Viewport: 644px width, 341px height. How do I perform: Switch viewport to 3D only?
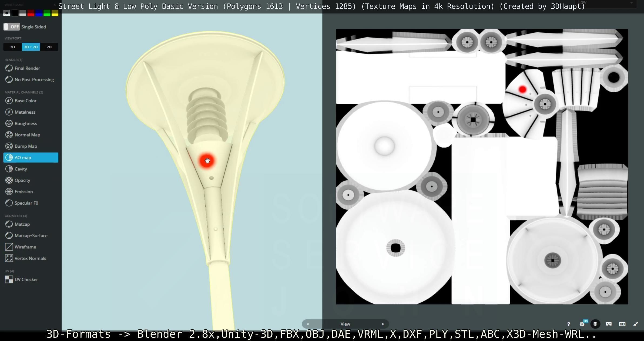(12, 47)
